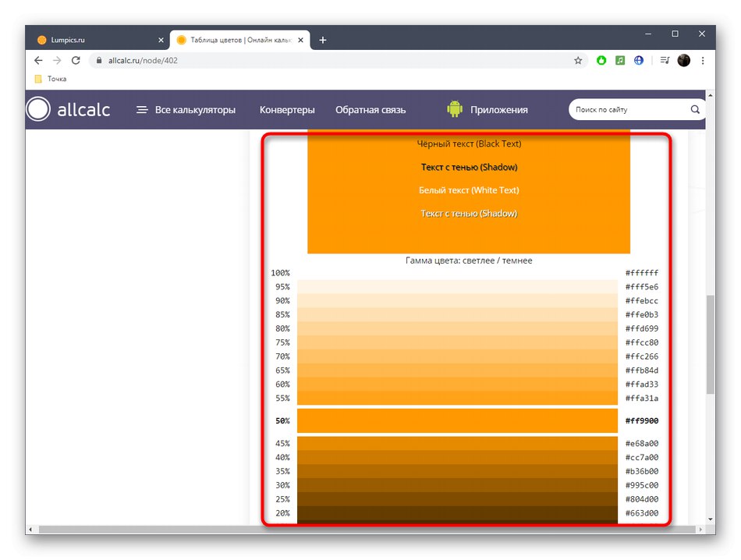Click the horizontal scrollbar right arrow
This screenshot has height=560, width=741.
click(x=700, y=530)
